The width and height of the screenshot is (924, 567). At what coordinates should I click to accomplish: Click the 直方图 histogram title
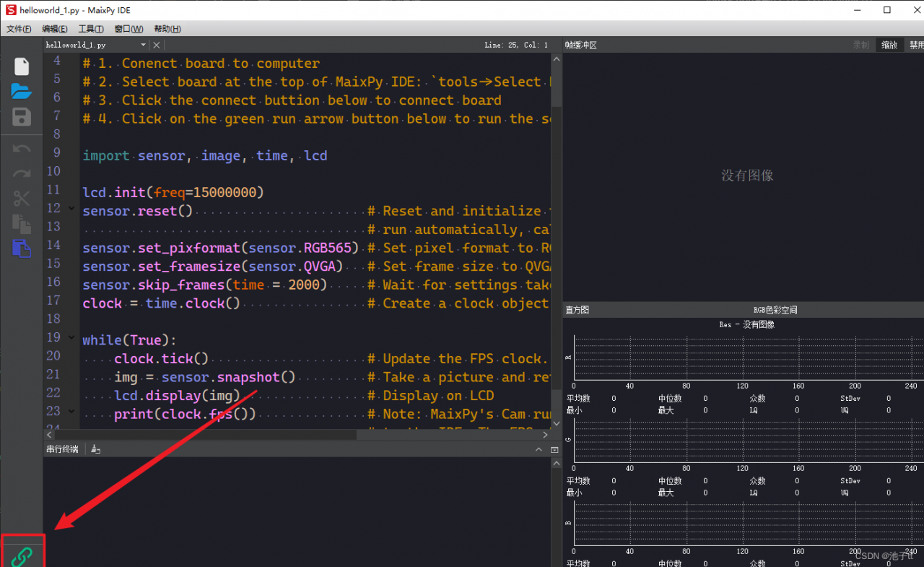[577, 310]
